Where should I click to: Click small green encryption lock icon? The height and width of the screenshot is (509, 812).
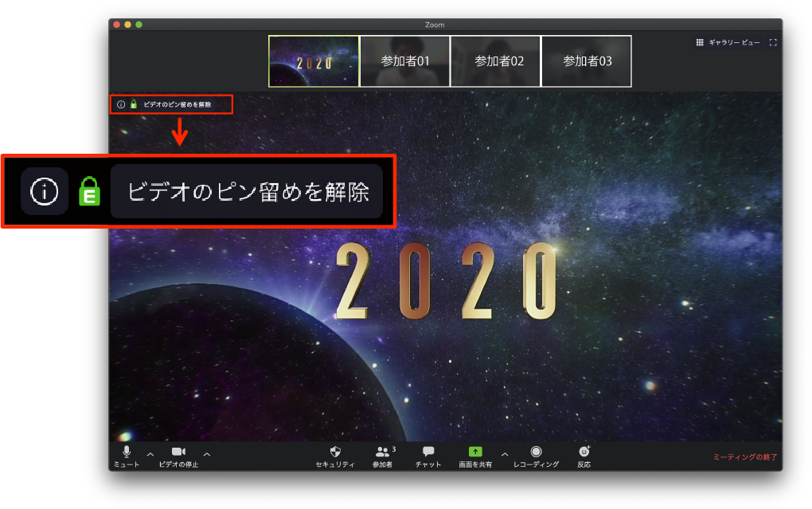(134, 104)
